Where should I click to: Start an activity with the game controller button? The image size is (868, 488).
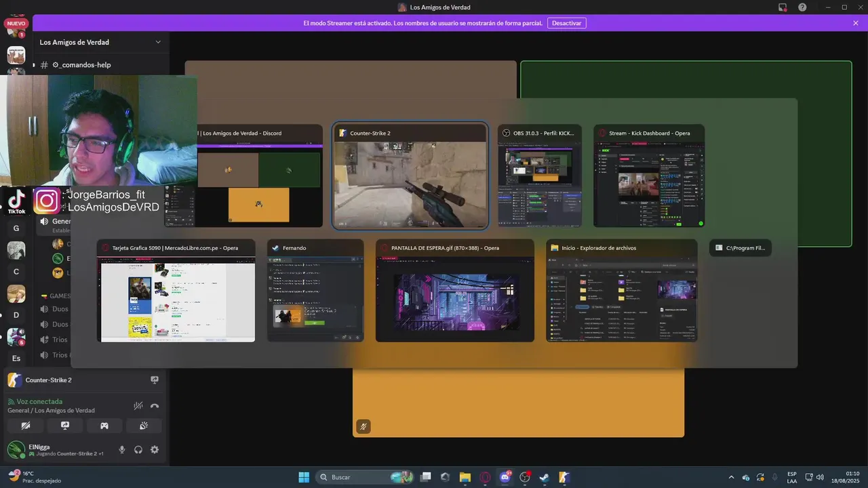[x=104, y=426]
